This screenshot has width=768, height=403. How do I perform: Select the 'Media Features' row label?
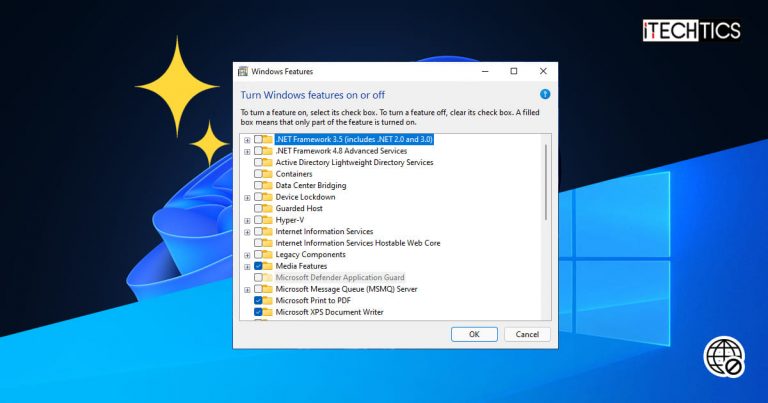[x=301, y=266]
